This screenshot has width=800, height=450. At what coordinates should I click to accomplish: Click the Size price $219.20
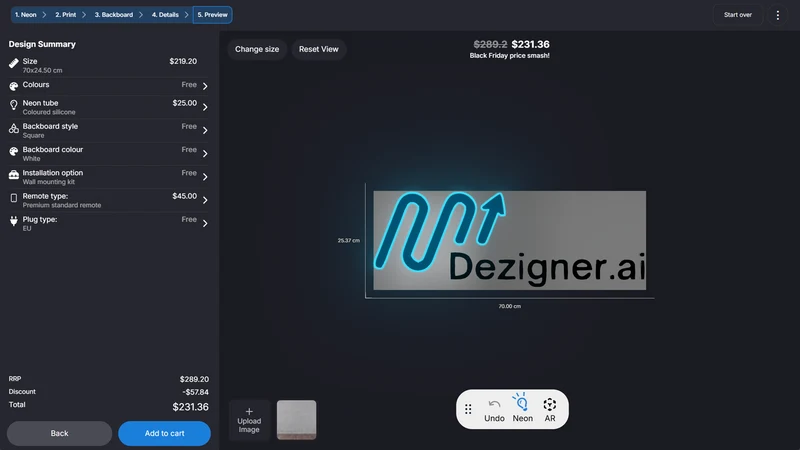pos(183,61)
